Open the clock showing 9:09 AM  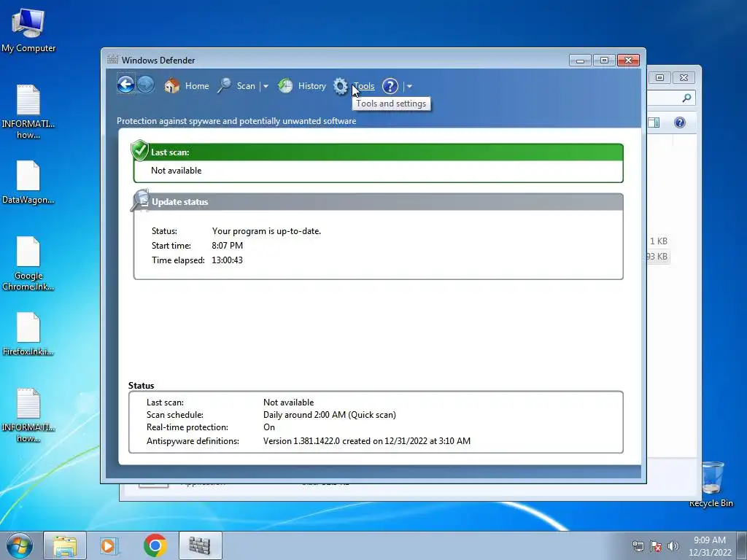(710, 546)
